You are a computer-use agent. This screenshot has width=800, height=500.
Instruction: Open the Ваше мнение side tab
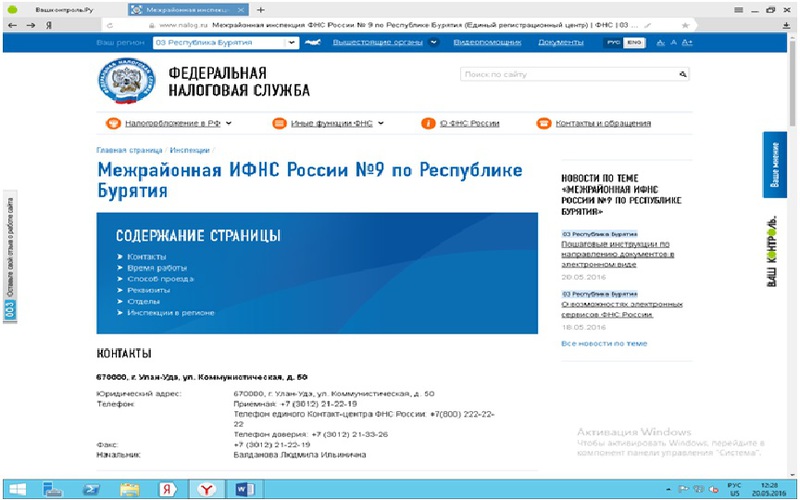tap(774, 165)
